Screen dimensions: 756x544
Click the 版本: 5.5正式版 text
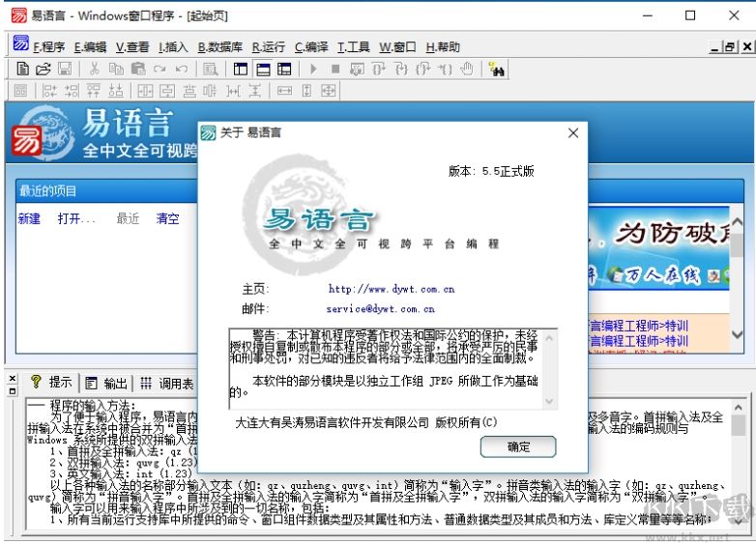click(x=491, y=171)
